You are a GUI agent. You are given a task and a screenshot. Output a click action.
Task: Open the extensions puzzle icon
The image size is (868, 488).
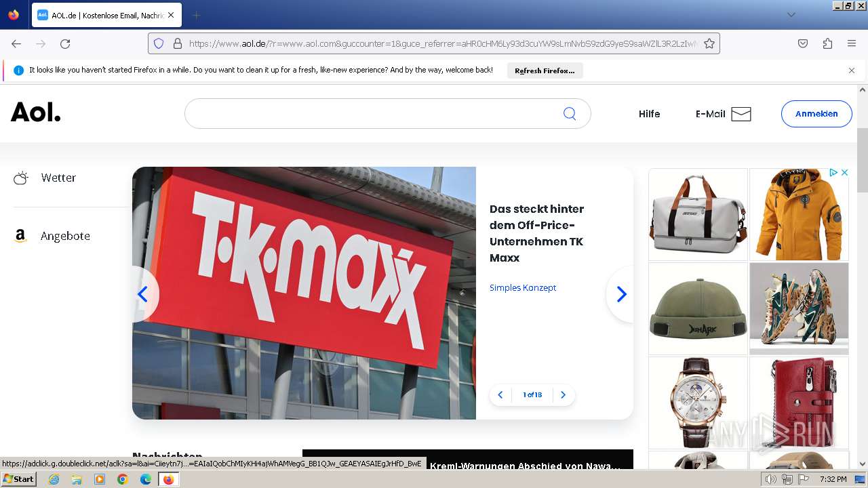[x=827, y=43]
